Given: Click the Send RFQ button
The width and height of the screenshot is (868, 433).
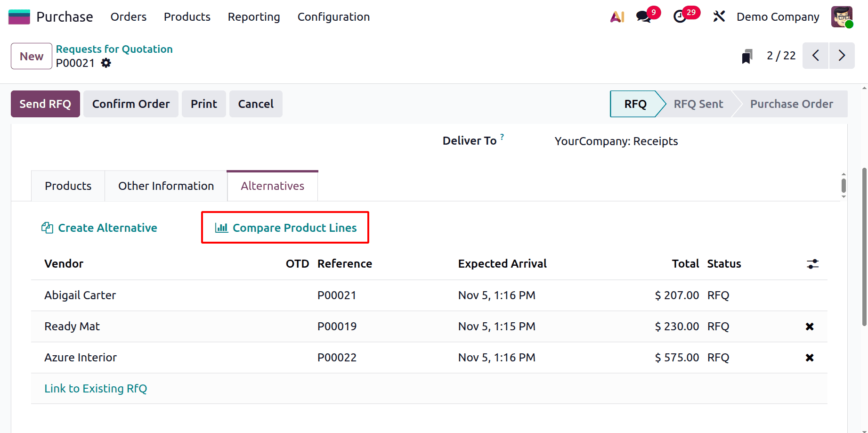Looking at the screenshot, I should (x=45, y=104).
